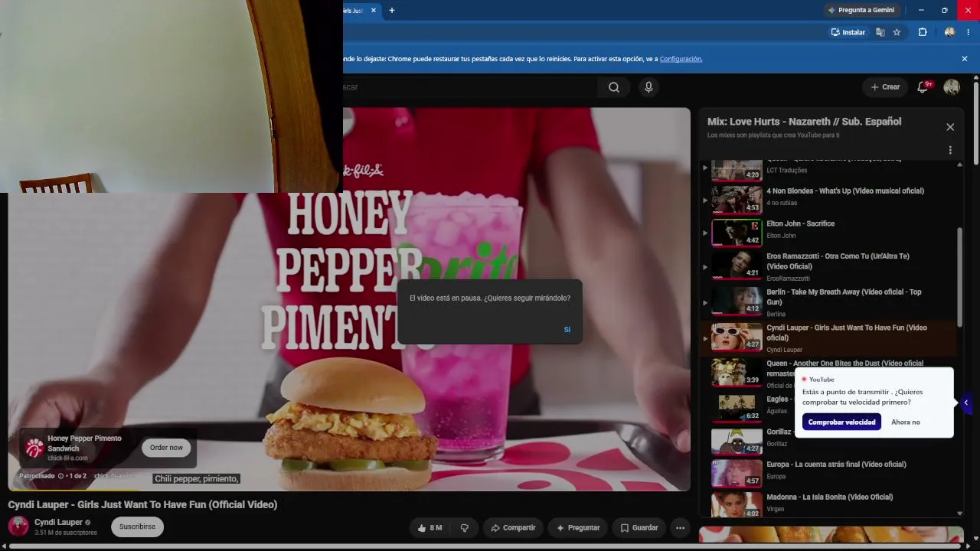Open Cyndi Lauper channel avatar
This screenshot has width=980, height=551.
pyautogui.click(x=18, y=527)
